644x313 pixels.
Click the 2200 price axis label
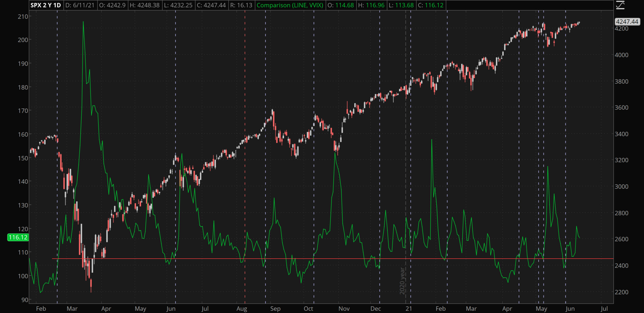pos(621,292)
